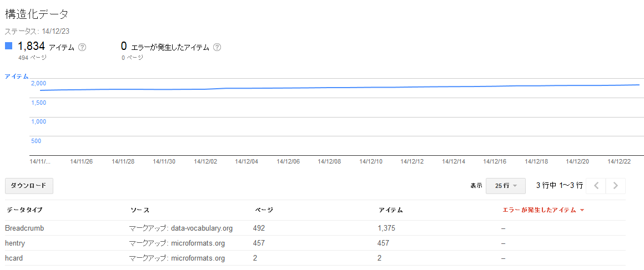644x270 pixels.
Task: Click the 構造化データ page title
Action: click(37, 14)
